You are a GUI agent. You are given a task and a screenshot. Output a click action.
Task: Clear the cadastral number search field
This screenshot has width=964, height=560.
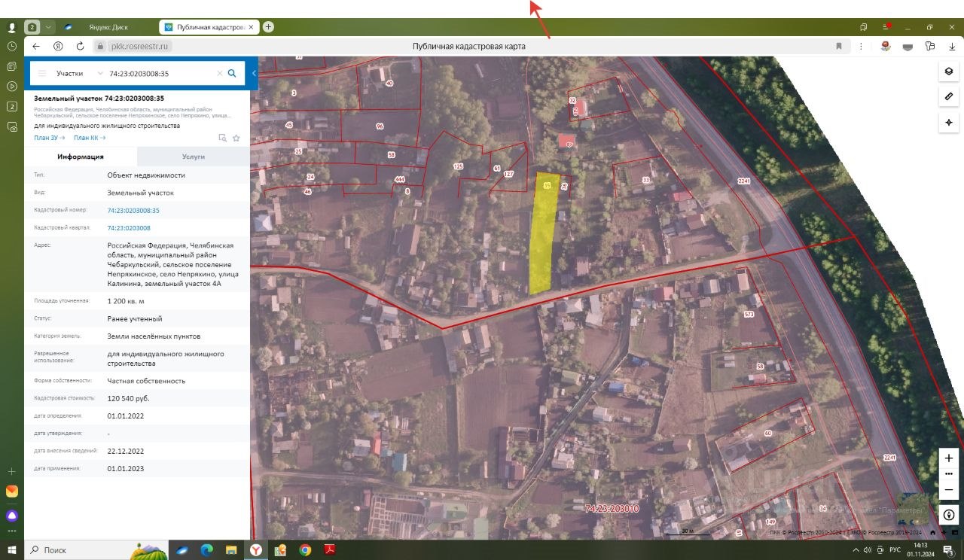coord(220,74)
